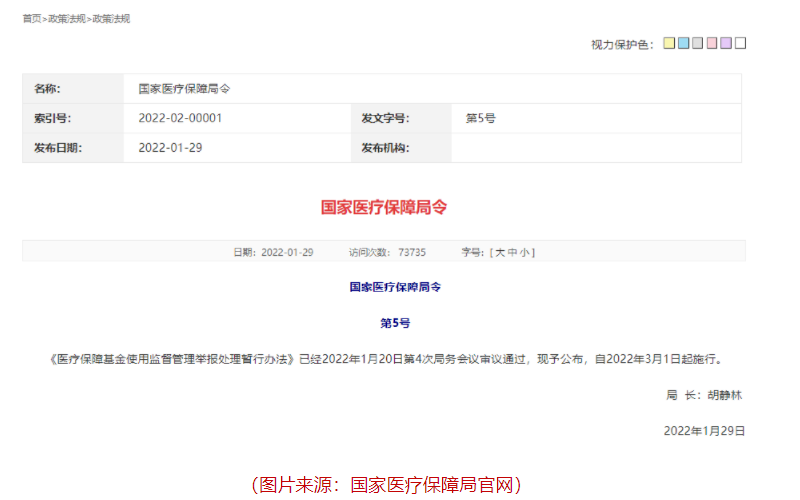Screen dimensions: 800x500
Task: Click the date 2022-01-29 in info bar
Action: 287,253
